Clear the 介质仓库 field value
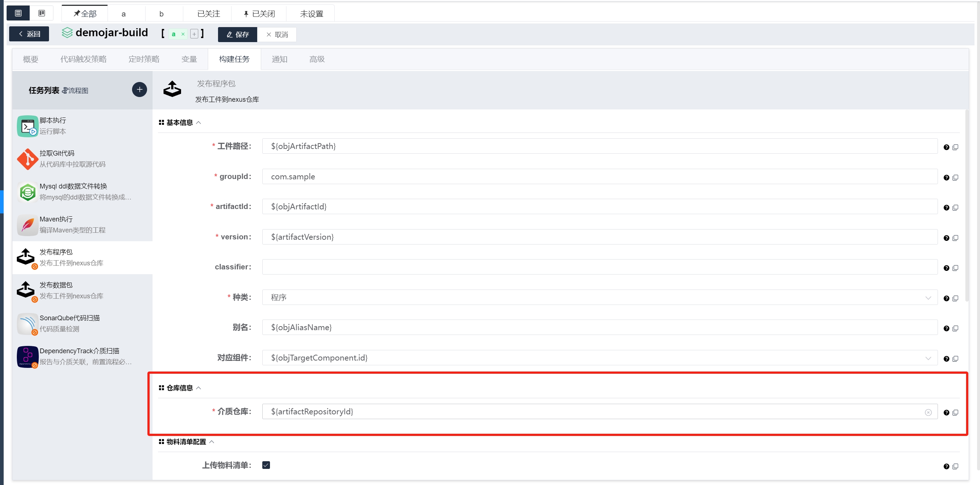Screen dimensions: 980x485 pos(928,412)
